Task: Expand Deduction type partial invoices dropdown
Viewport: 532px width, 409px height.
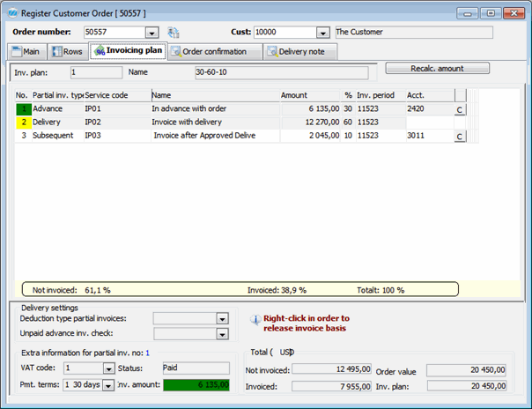Action: (x=222, y=318)
